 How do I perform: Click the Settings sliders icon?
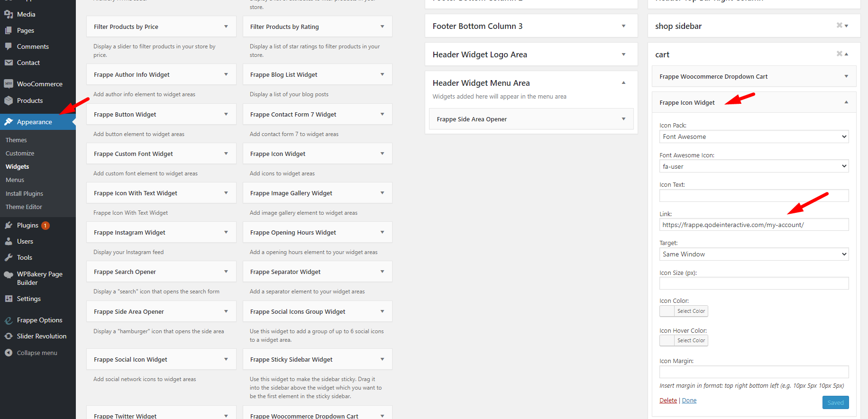9,299
